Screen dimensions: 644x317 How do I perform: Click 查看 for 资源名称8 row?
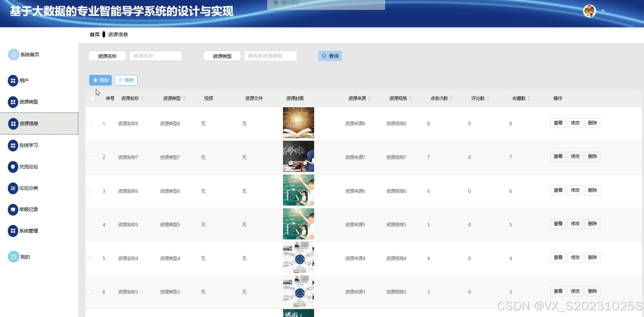point(558,123)
